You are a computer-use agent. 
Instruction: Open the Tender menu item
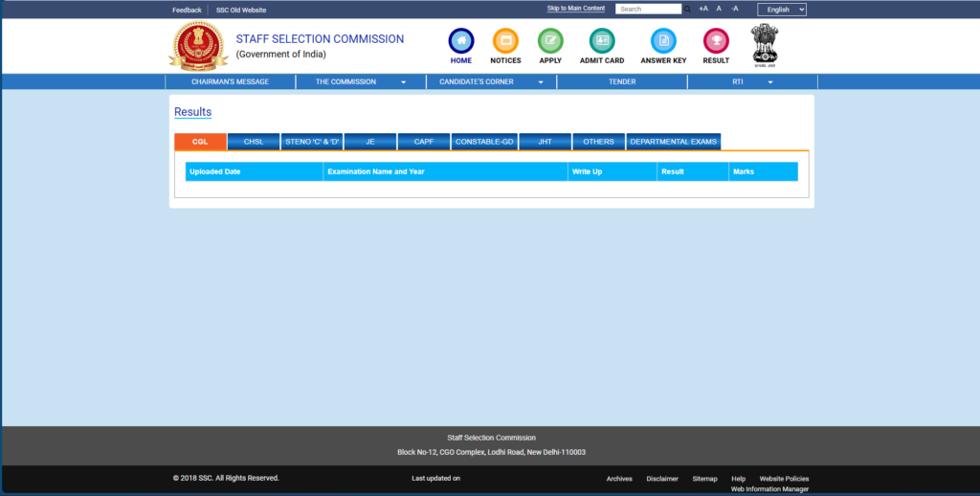(x=622, y=82)
